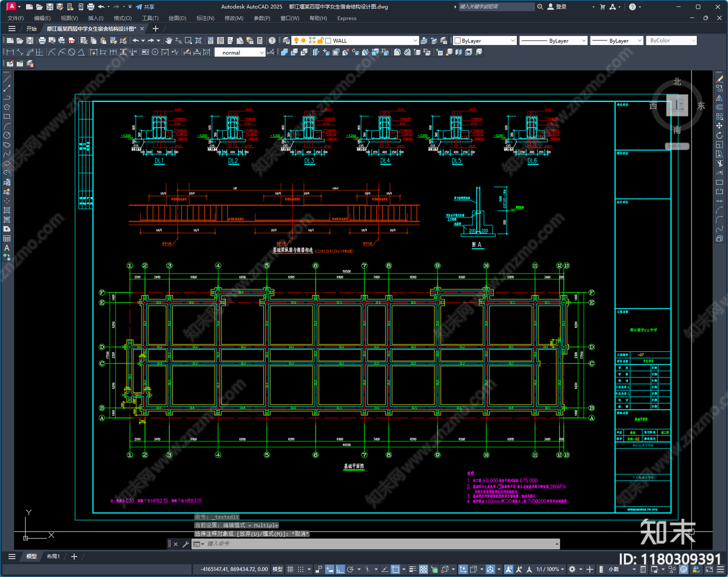
Task: Click the Make object's layer current icon
Action: [x=424, y=40]
